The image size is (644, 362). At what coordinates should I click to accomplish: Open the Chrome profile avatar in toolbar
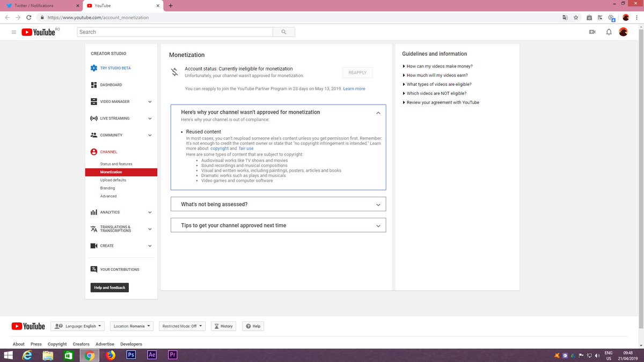click(x=626, y=17)
